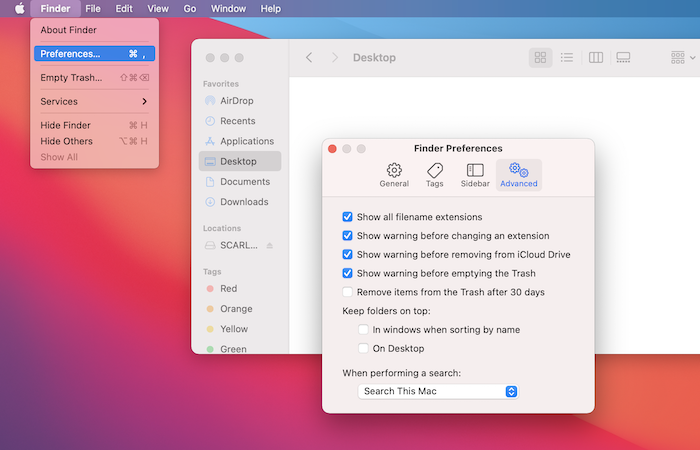This screenshot has width=700, height=450.
Task: Select Desktop in the Finder sidebar
Action: (x=240, y=161)
